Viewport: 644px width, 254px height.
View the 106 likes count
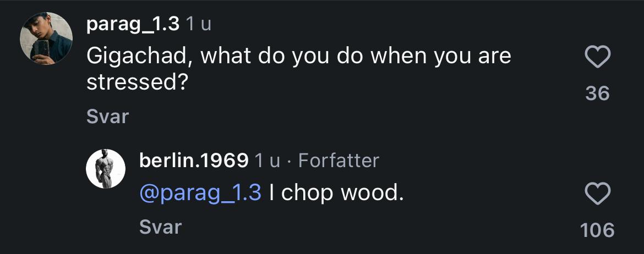point(597,230)
